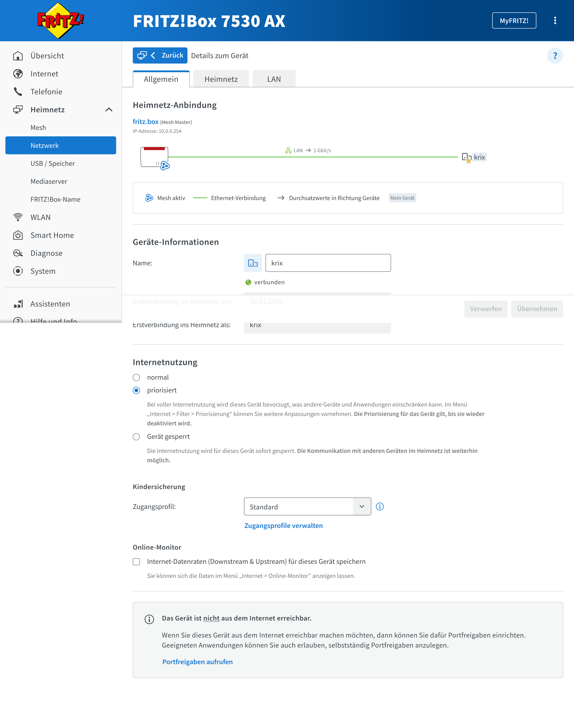Open the Portfreigaben aufrufen link

[x=197, y=662]
